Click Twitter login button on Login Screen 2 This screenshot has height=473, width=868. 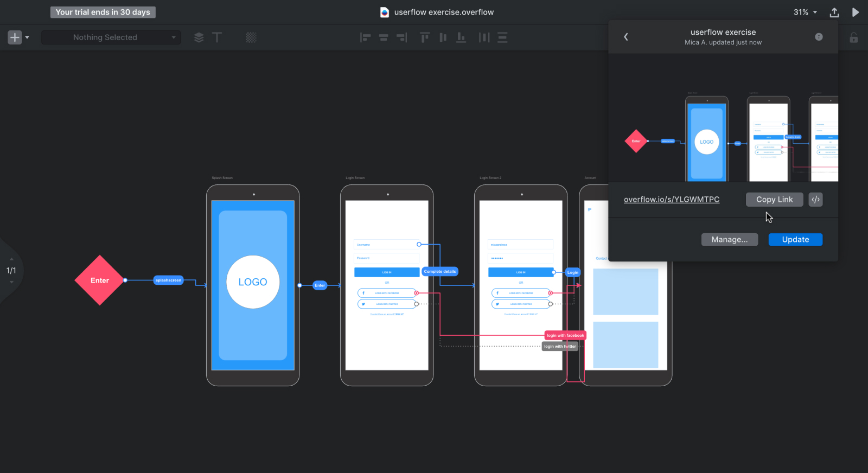pyautogui.click(x=521, y=304)
